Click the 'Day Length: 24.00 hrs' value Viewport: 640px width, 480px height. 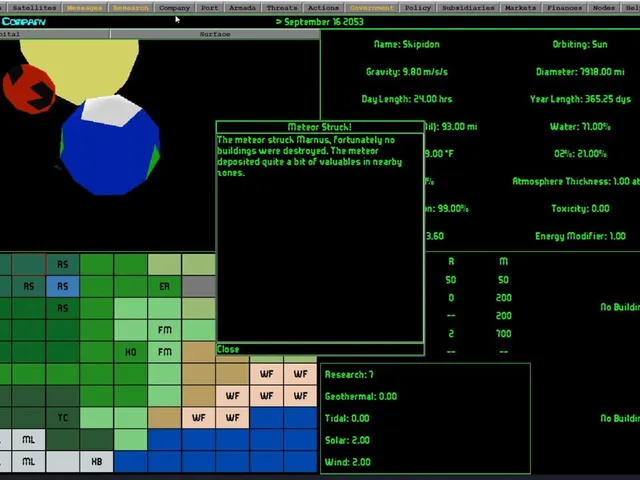tap(407, 99)
